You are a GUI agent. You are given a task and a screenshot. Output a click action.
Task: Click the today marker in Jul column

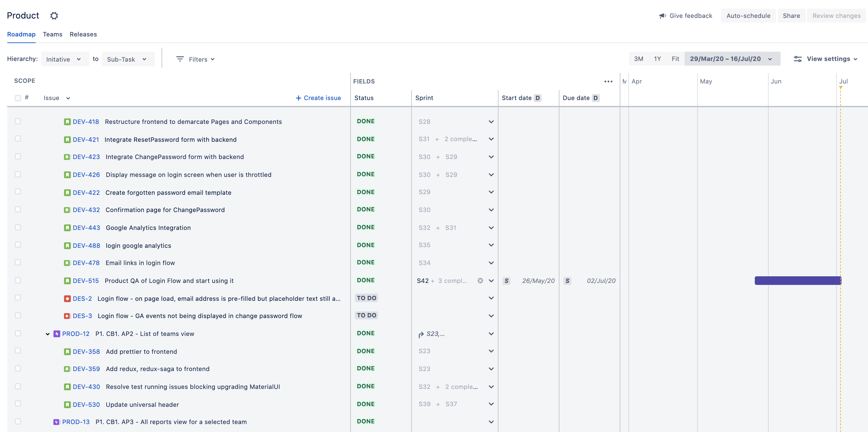[x=841, y=88]
